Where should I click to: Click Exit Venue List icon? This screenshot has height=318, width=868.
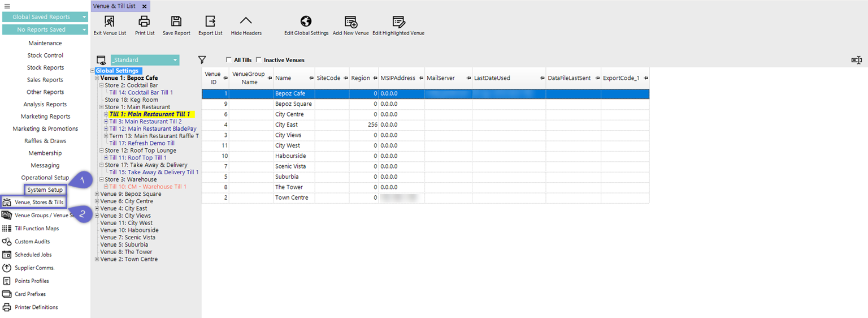pyautogui.click(x=110, y=22)
